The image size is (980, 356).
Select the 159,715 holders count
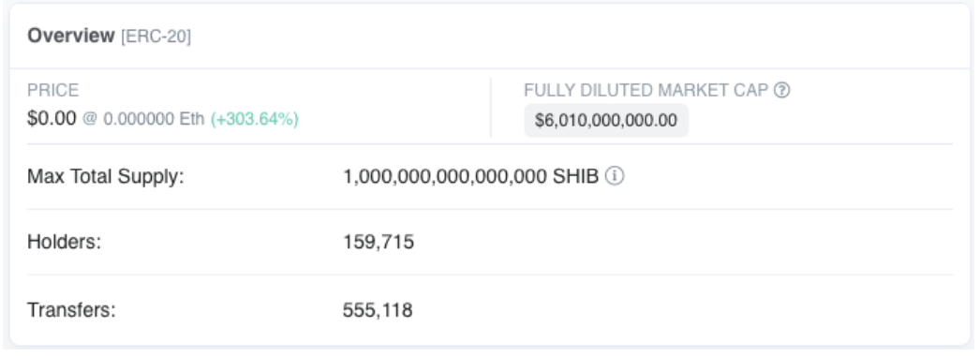pos(379,243)
